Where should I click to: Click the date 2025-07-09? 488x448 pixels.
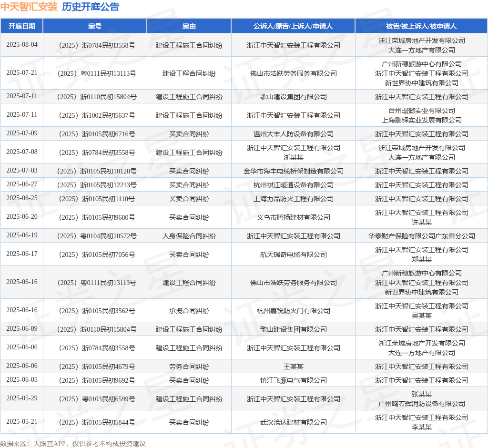pos(22,133)
